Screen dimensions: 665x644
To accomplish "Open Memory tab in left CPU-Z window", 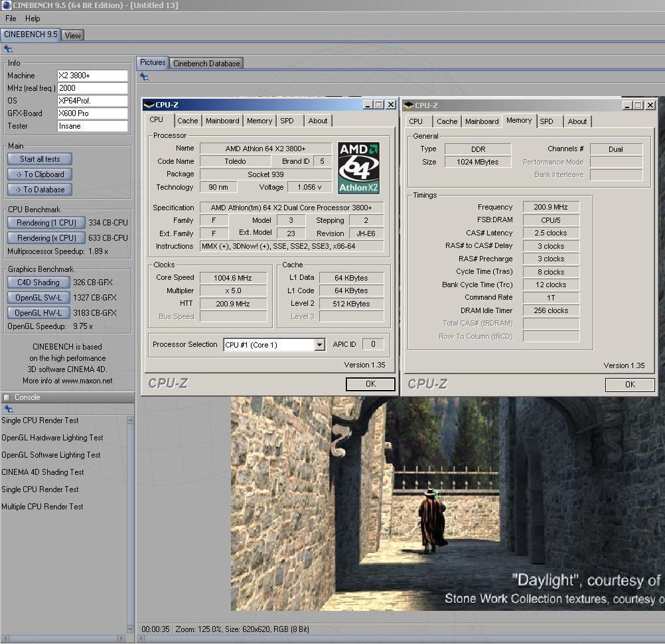I will (x=259, y=121).
